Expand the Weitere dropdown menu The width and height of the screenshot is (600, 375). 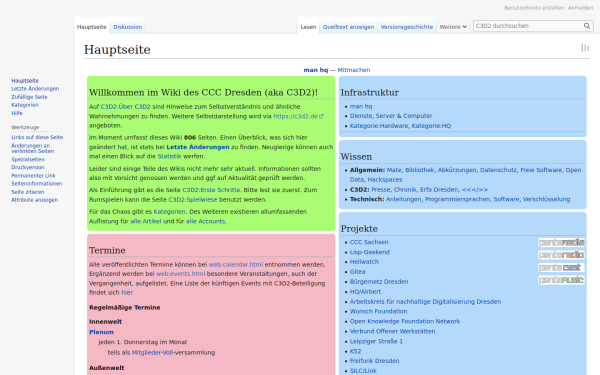point(453,27)
